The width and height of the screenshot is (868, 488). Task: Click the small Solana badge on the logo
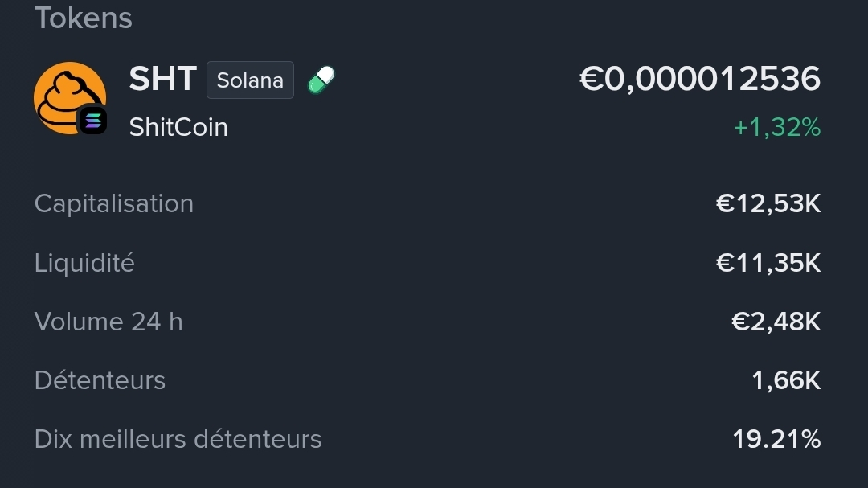92,121
